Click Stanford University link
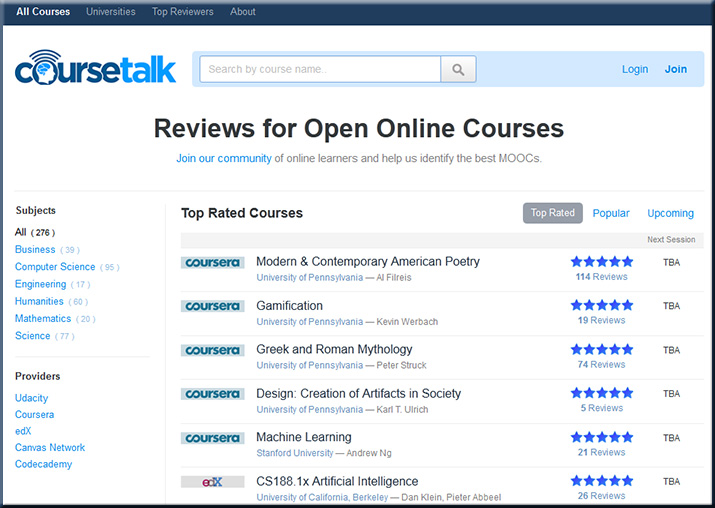 (295, 453)
